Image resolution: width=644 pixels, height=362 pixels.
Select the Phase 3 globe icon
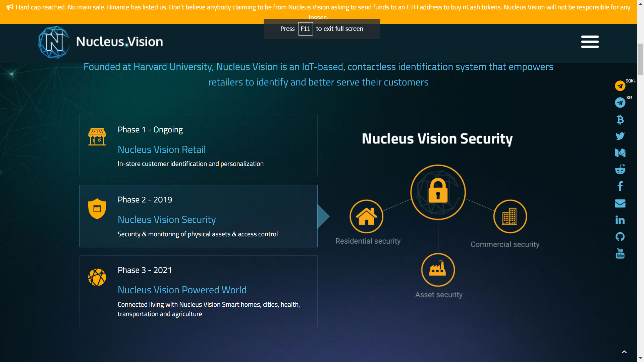pos(97,277)
